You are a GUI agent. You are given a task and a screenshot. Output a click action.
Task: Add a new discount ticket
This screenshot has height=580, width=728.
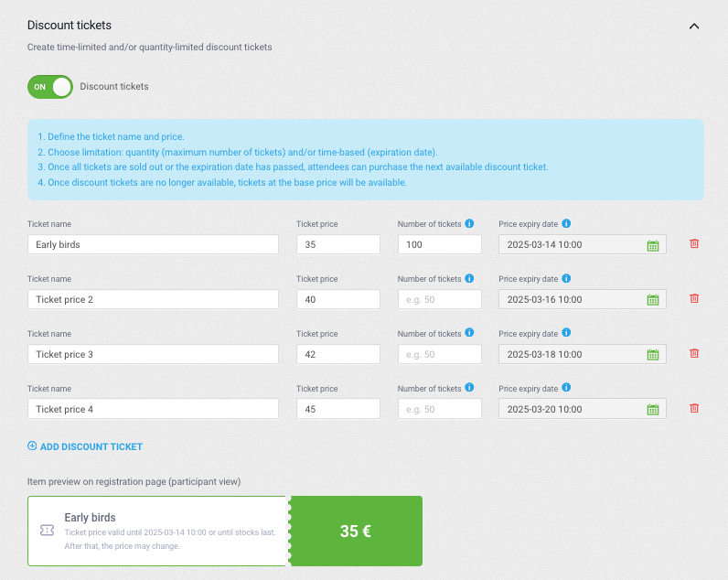pyautogui.click(x=85, y=446)
